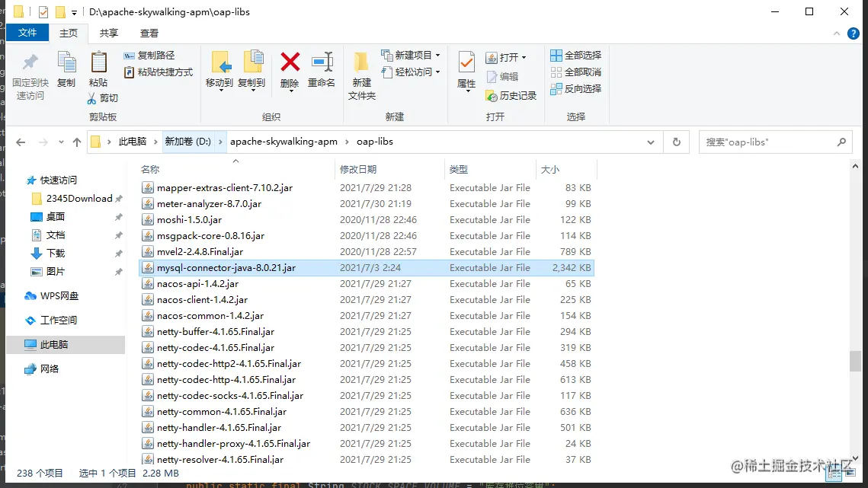Click the Back navigation arrow

pos(21,142)
